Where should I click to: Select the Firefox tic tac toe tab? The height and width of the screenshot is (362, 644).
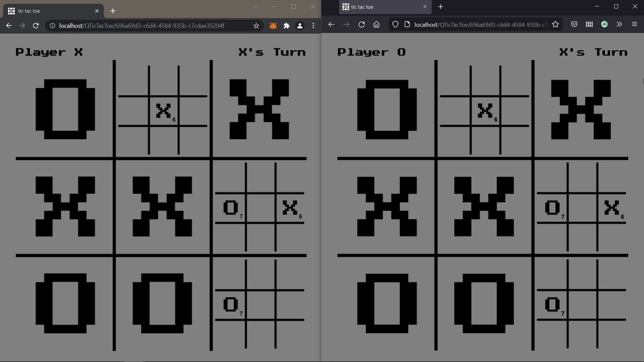point(385,7)
